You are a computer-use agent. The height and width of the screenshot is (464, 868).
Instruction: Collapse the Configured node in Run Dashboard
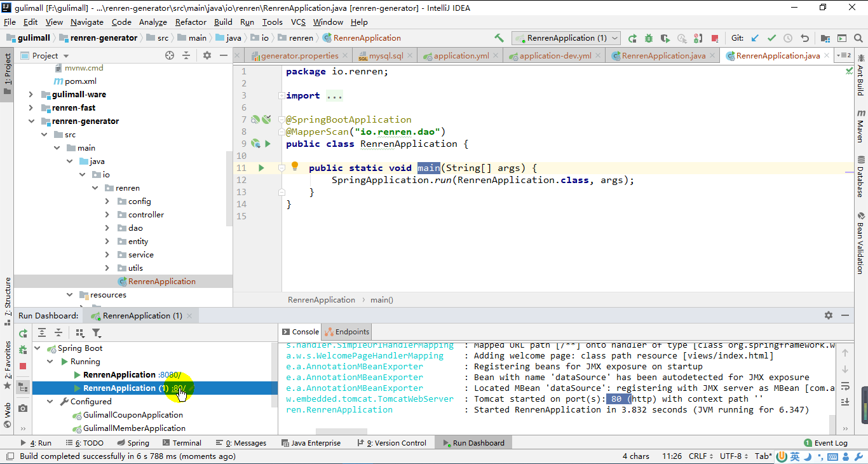click(x=51, y=402)
